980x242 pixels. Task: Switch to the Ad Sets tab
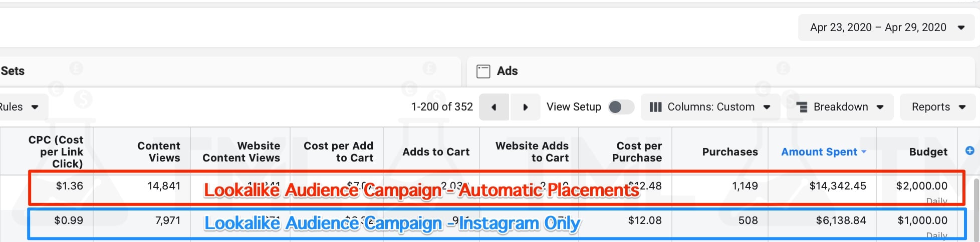click(13, 71)
